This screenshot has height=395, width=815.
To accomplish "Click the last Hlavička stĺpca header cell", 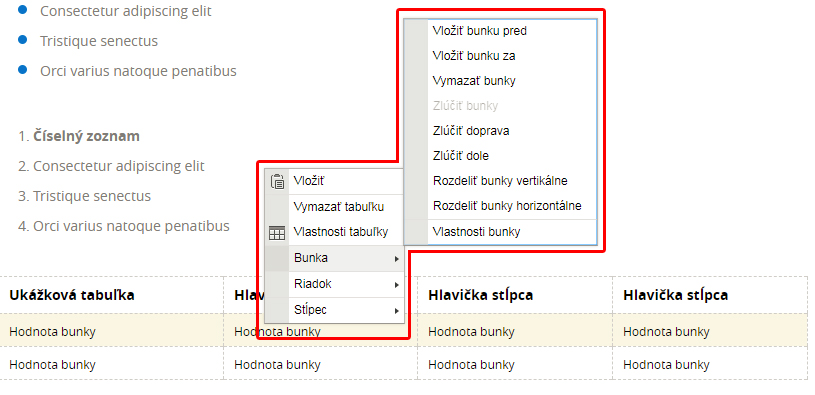I will (710, 295).
